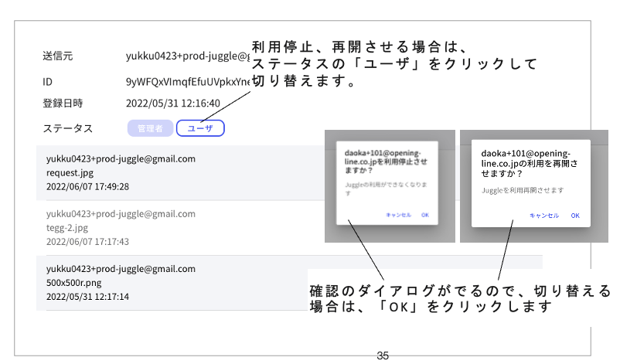
Task: Click the page number 35
Action: (383, 356)
